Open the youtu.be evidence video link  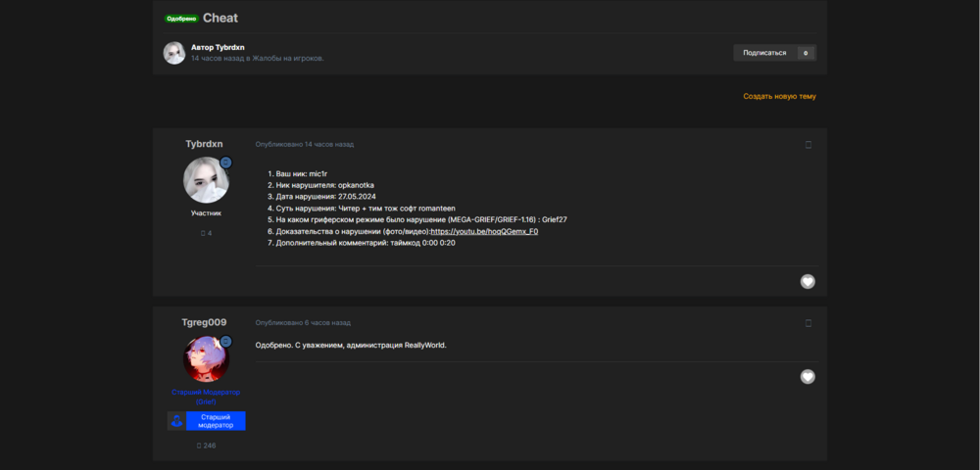pyautogui.click(x=484, y=231)
